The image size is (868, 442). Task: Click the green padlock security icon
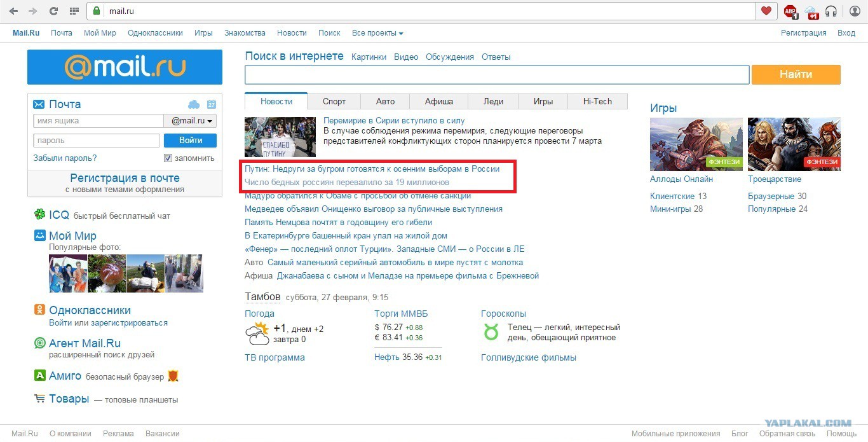[97, 11]
